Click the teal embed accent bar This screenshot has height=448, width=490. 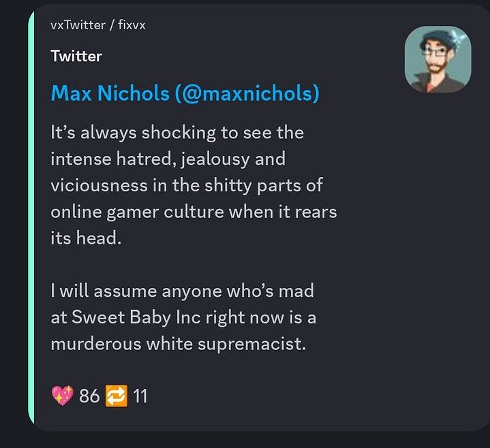pyautogui.click(x=31, y=218)
